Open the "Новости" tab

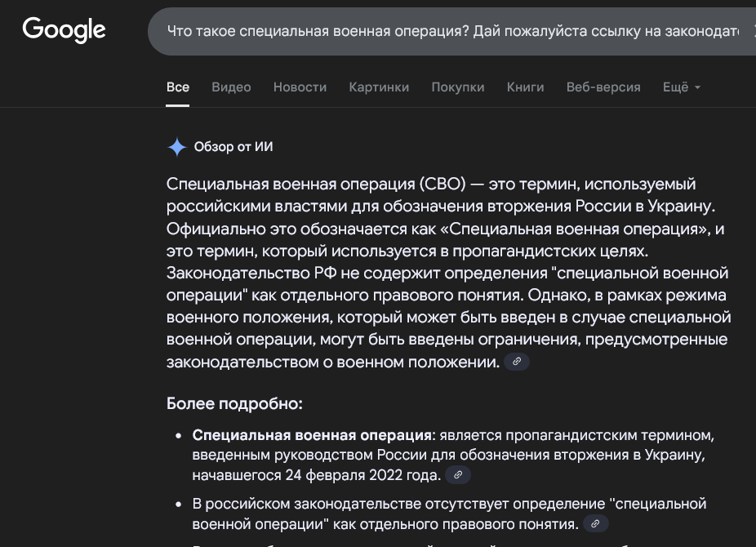[x=300, y=87]
